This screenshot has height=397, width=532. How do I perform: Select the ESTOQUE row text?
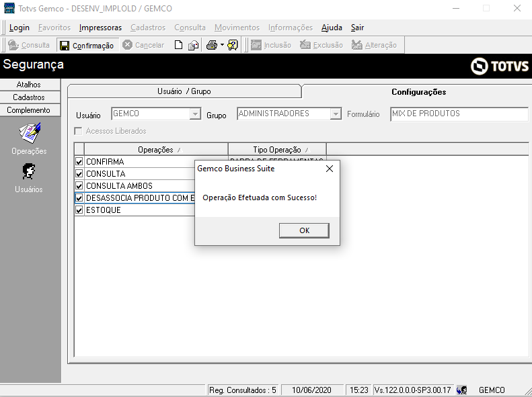(104, 210)
